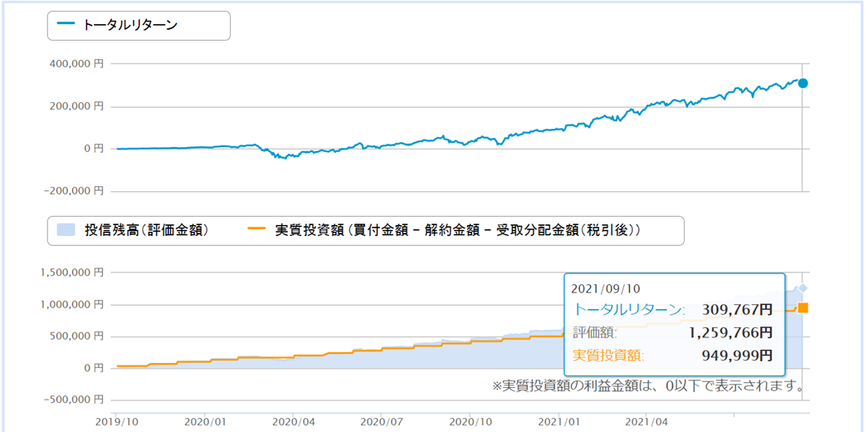Screen dimensions: 868x432
Task: Click the blue line swatch beside トータルリターン
Action: pyautogui.click(x=67, y=25)
